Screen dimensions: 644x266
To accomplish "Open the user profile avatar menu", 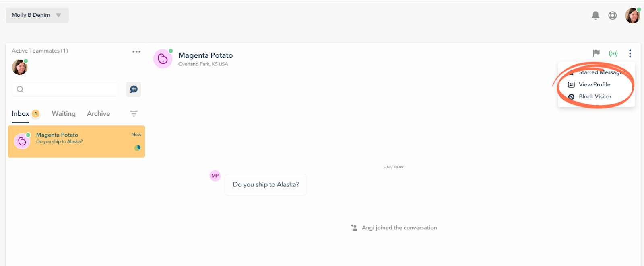I will click(x=632, y=15).
